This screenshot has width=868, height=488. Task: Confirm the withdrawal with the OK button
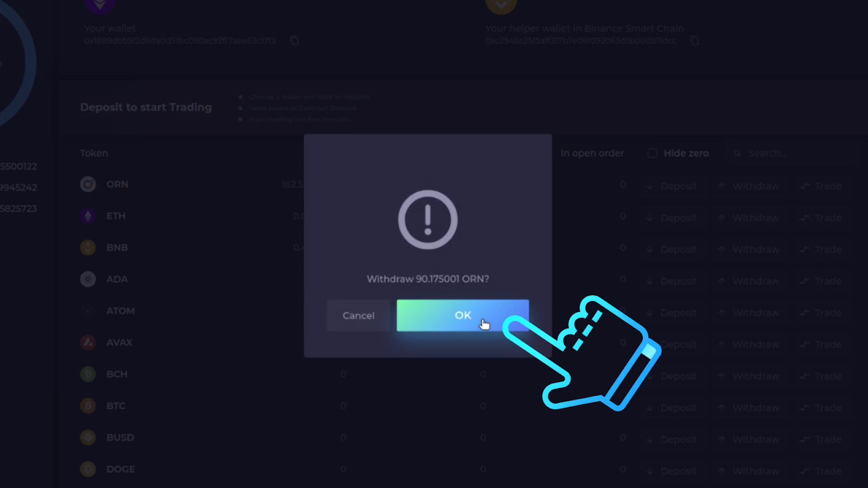click(x=463, y=315)
